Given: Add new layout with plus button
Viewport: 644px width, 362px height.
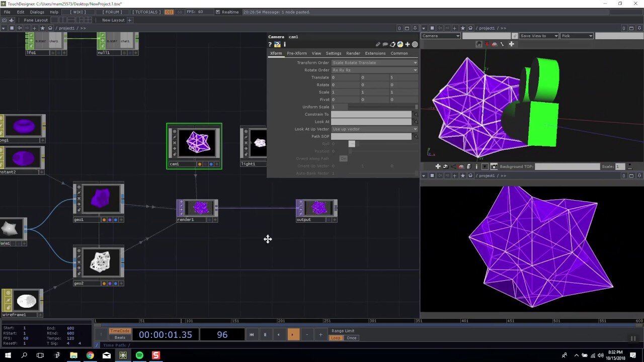Looking at the screenshot, I should coord(129,20).
